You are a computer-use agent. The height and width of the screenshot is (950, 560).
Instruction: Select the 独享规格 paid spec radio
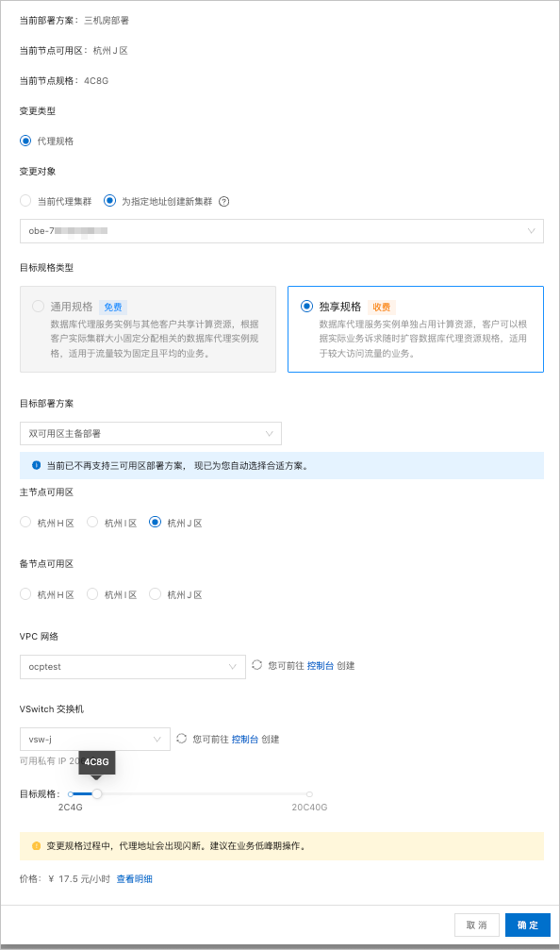[307, 306]
